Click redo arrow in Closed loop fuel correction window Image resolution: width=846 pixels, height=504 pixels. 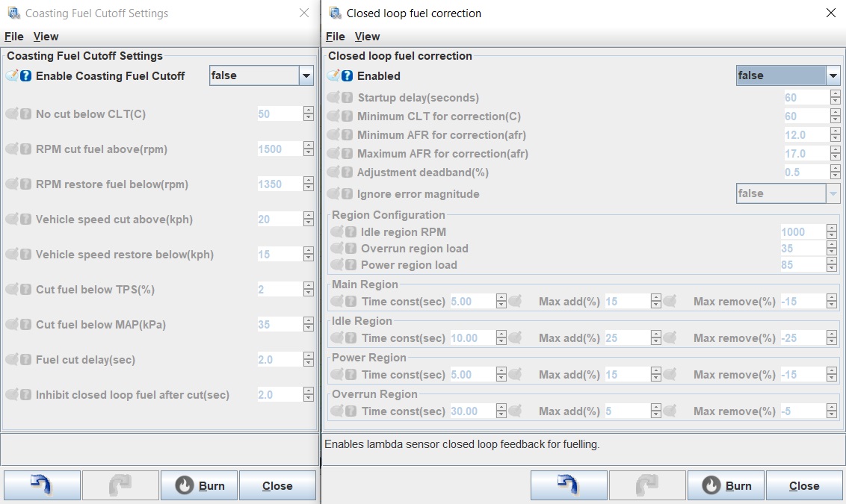[647, 485]
